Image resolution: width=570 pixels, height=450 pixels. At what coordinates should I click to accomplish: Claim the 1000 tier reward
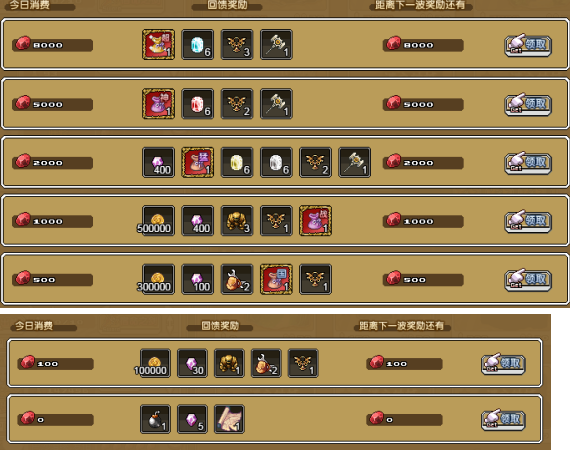(528, 221)
